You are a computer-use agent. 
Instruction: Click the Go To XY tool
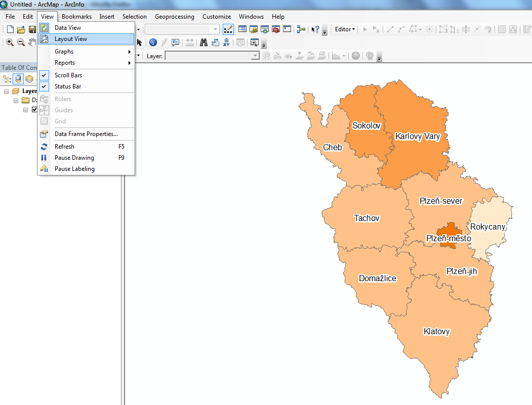tap(226, 42)
